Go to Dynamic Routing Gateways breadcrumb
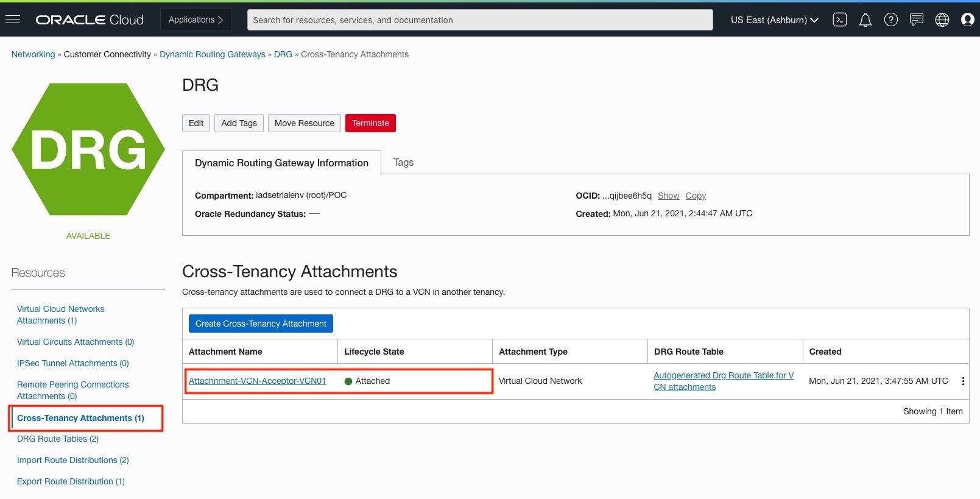Image resolution: width=980 pixels, height=499 pixels. click(x=213, y=54)
